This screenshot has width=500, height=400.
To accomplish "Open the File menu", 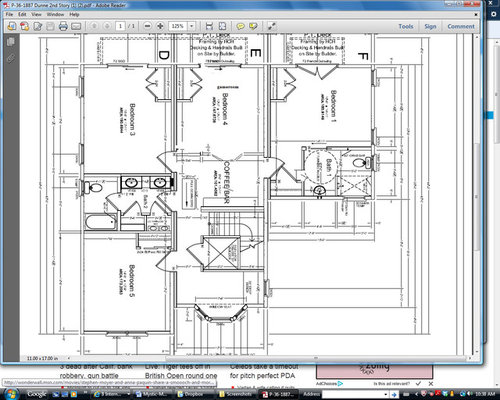I will (9, 14).
